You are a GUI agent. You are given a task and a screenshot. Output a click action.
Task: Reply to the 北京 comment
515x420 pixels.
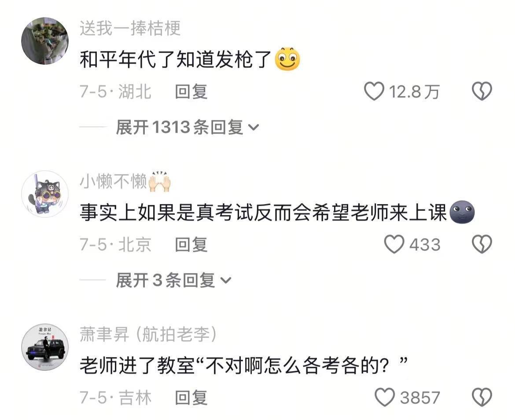click(191, 245)
